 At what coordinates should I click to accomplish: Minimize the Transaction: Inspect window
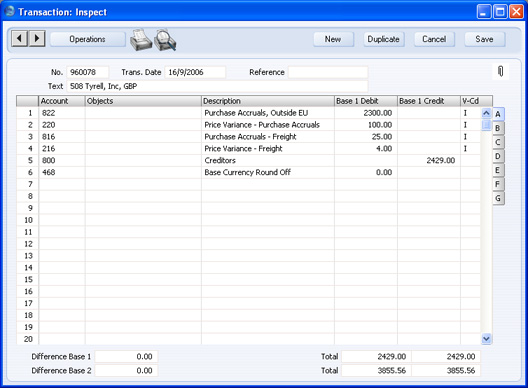click(x=484, y=12)
